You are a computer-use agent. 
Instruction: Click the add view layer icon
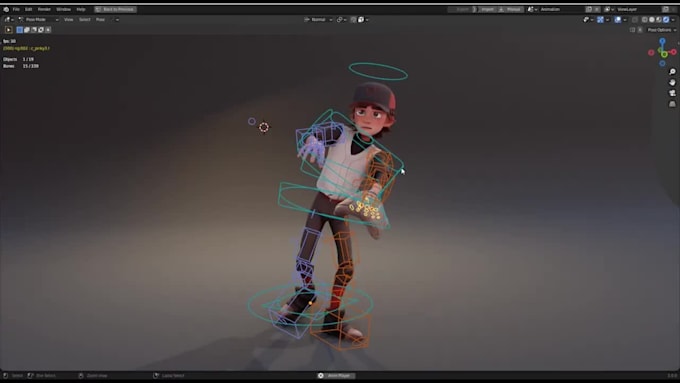click(x=666, y=9)
